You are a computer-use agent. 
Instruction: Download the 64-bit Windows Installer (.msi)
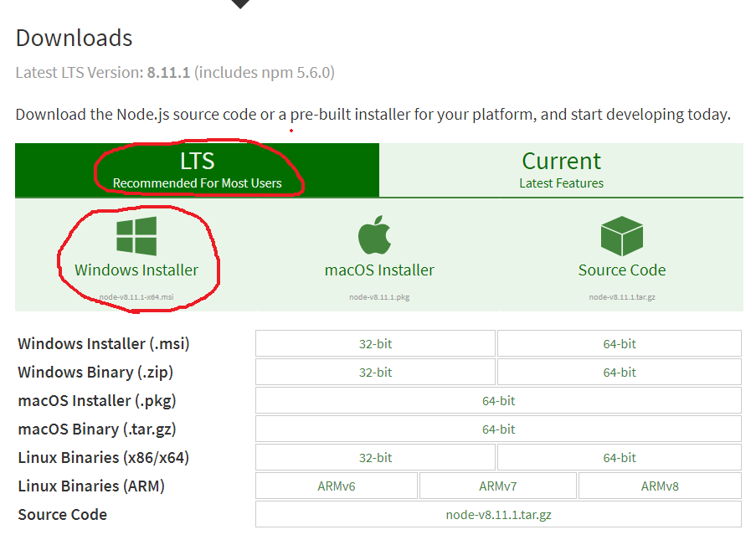619,343
